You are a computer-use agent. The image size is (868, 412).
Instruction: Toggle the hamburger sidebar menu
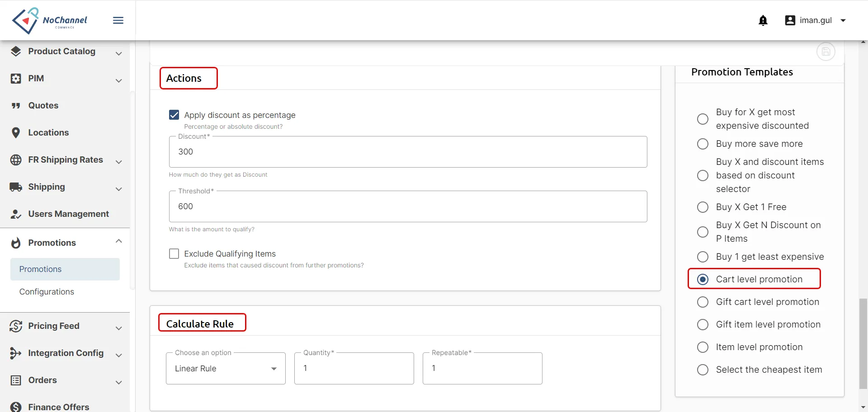(118, 20)
